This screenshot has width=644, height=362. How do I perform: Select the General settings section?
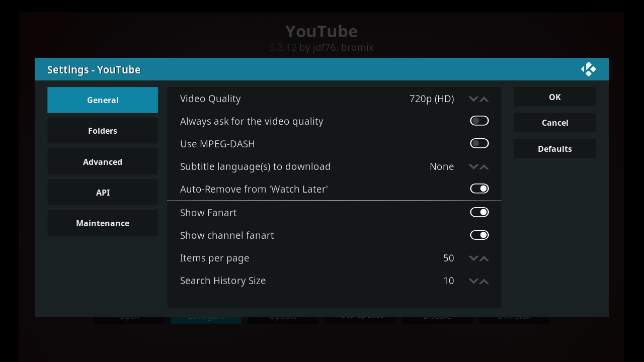(102, 100)
